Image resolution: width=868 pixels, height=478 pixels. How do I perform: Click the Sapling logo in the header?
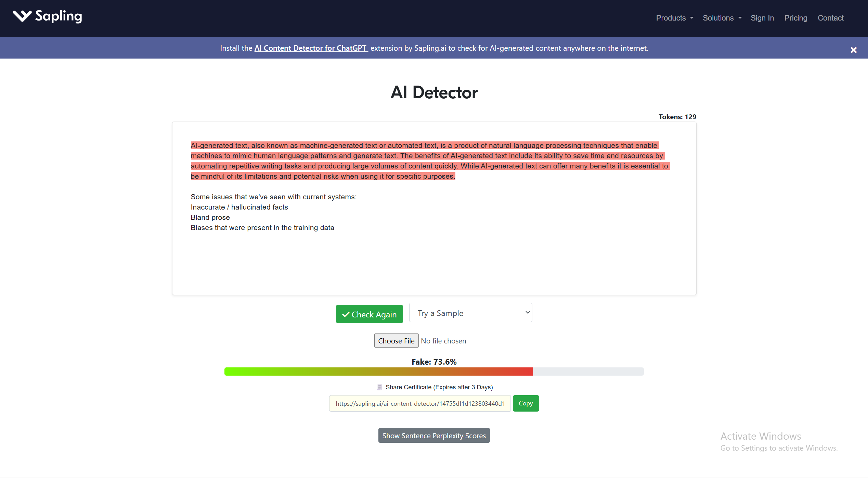pyautogui.click(x=48, y=16)
